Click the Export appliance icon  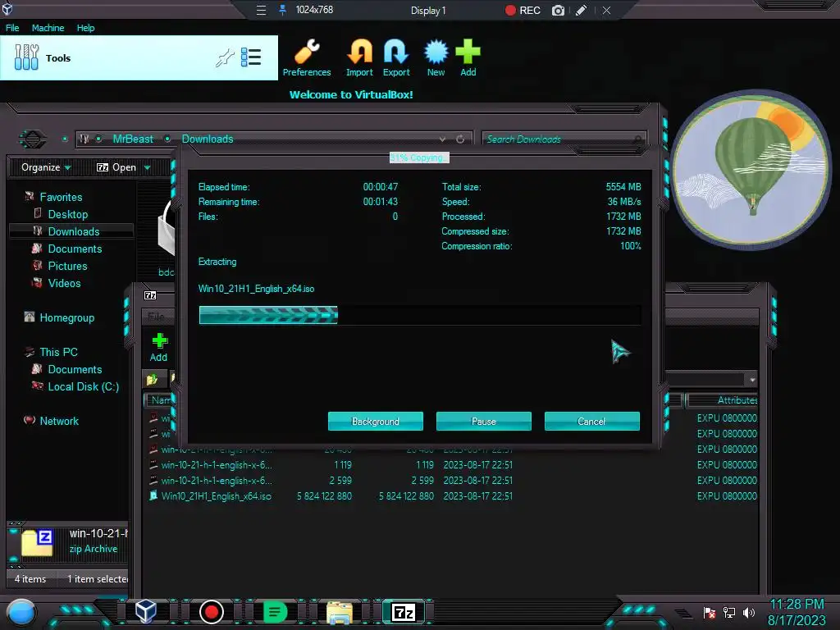tap(396, 58)
